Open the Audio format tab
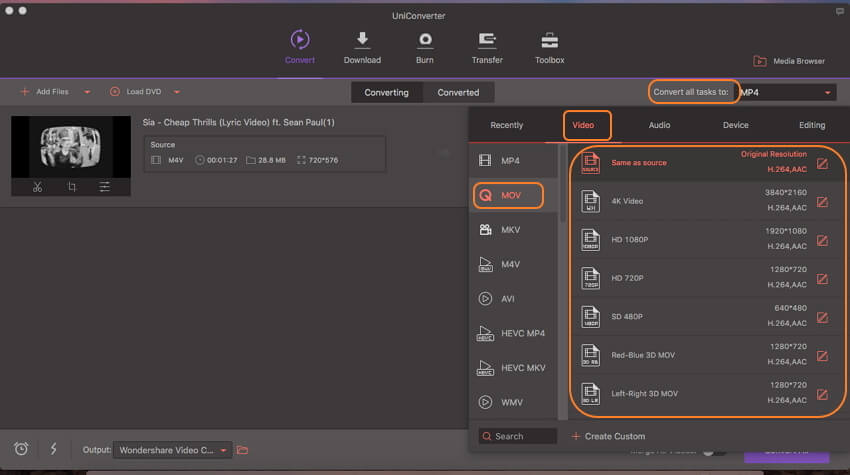The width and height of the screenshot is (850, 475). click(x=659, y=125)
